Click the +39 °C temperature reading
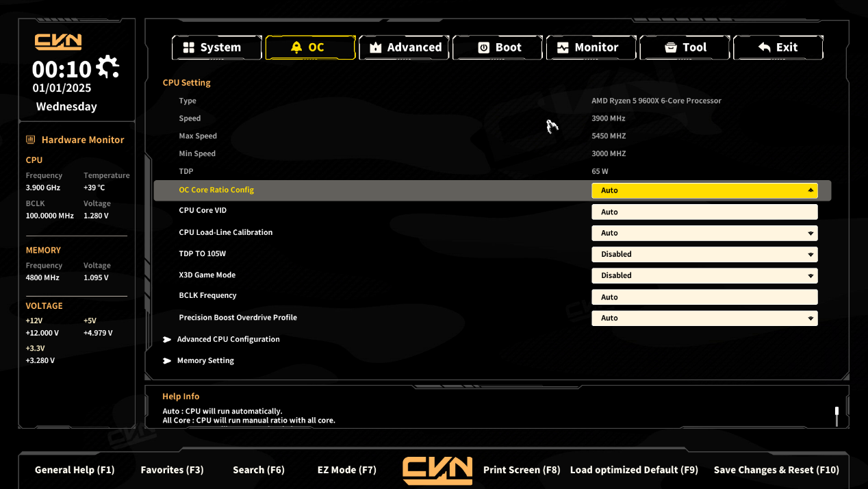Viewport: 868px width, 489px height. click(x=94, y=188)
